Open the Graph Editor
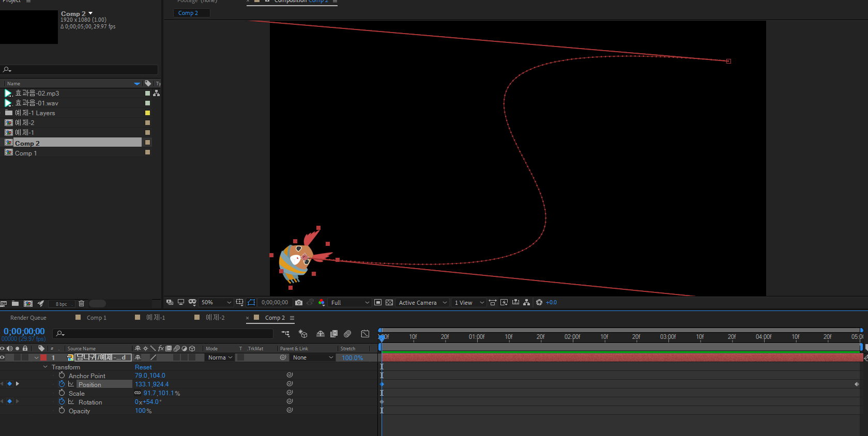Image resolution: width=868 pixels, height=436 pixels. (x=365, y=334)
